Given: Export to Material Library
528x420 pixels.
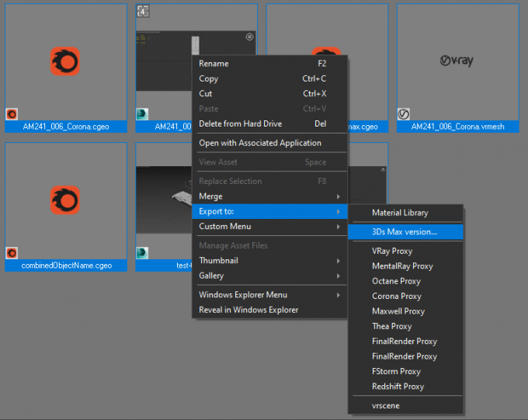Looking at the screenshot, I should click(x=405, y=213).
